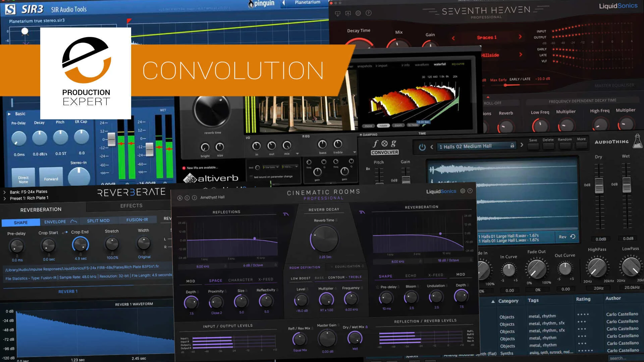Select previous Convolver preset arrow
644x362 pixels.
[x=432, y=147]
